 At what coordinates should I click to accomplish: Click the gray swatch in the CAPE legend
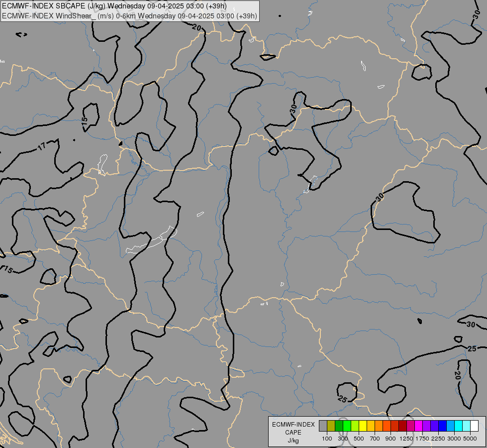(323, 426)
